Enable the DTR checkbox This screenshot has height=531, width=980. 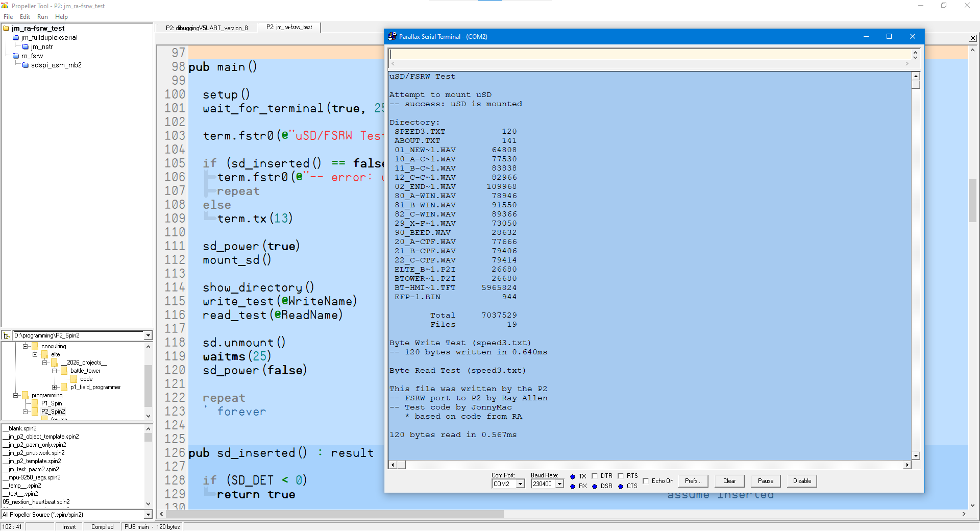(x=594, y=476)
